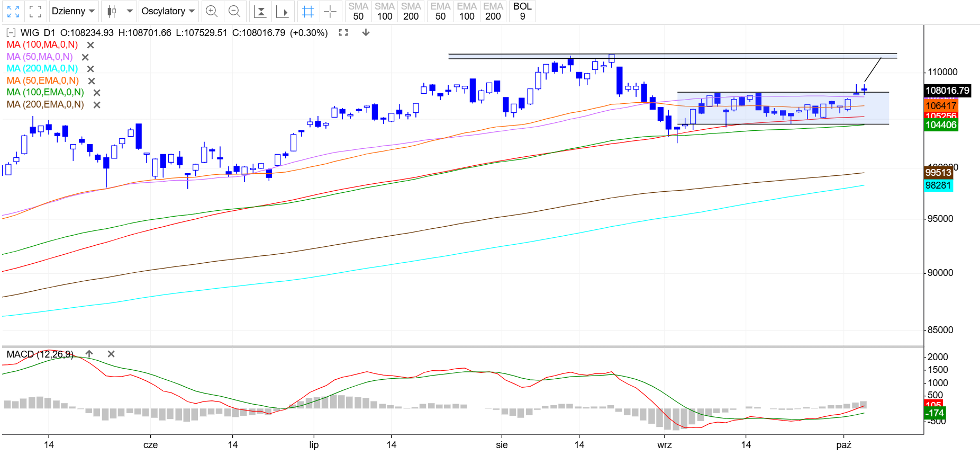
Task: Open the Dzienny interval dropdown
Action: click(x=73, y=11)
